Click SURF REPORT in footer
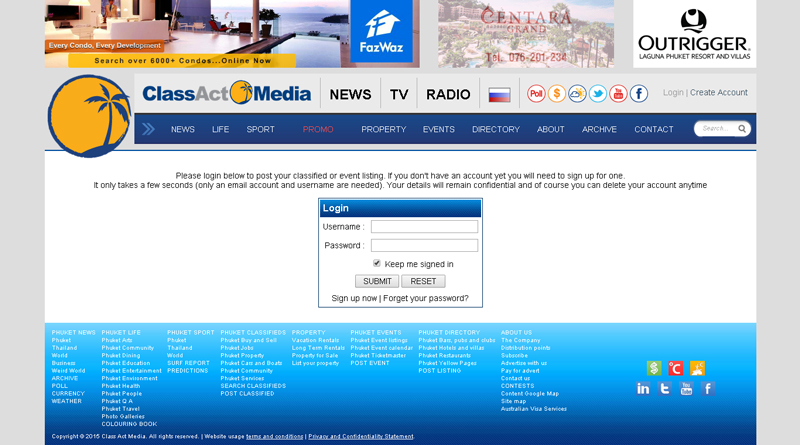The height and width of the screenshot is (445, 800). click(x=188, y=363)
